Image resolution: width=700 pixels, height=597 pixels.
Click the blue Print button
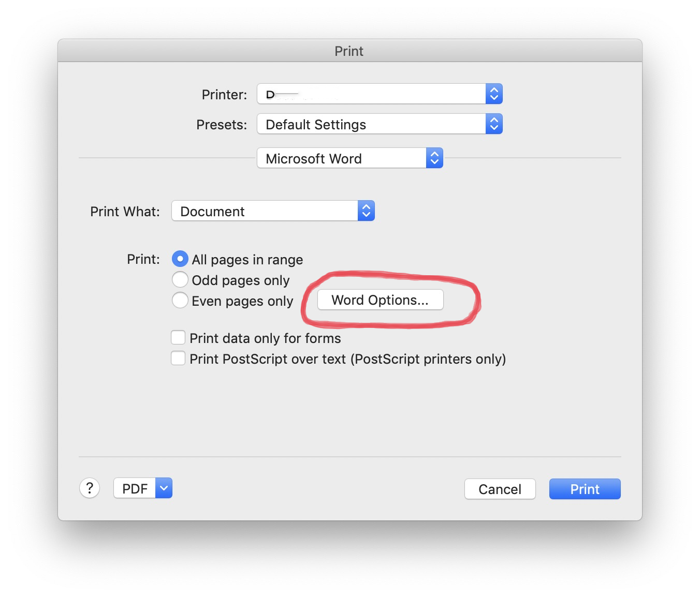[x=585, y=488]
